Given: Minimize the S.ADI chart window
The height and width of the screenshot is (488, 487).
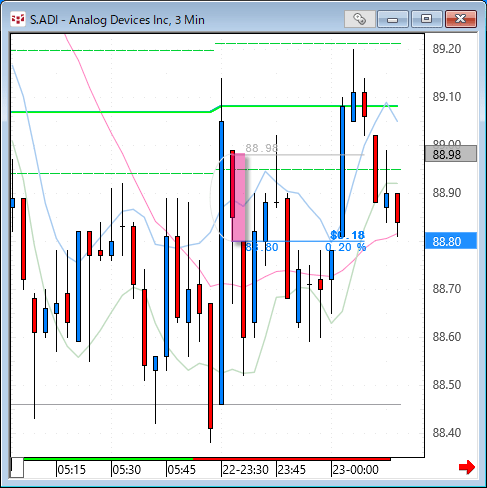Looking at the screenshot, I should pyautogui.click(x=393, y=19).
